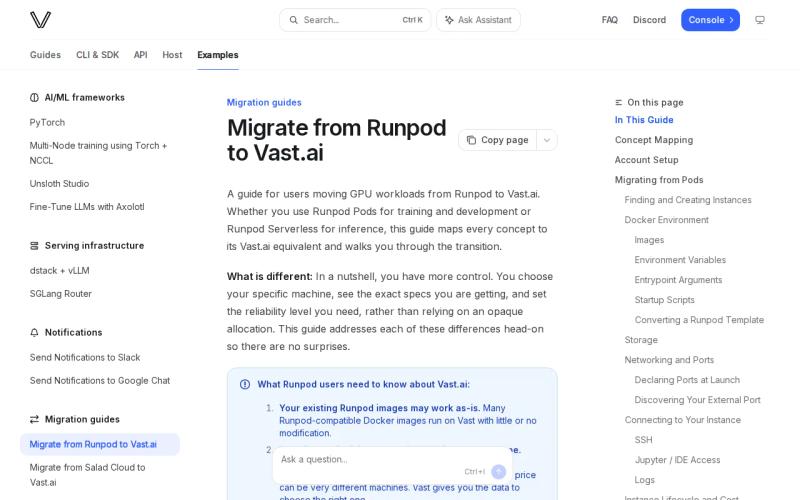This screenshot has width=800, height=500.
Task: Open the Guides tab
Action: pyautogui.click(x=45, y=55)
